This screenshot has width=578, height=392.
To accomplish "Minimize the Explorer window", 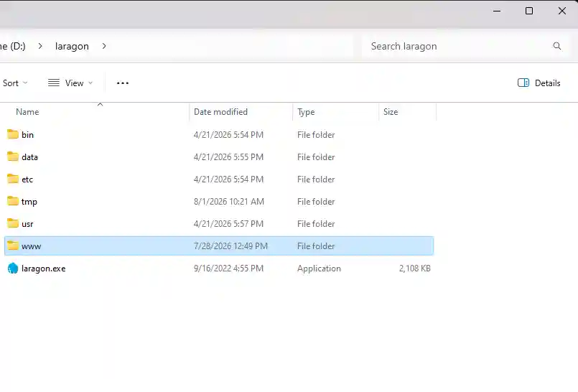I will (x=497, y=11).
